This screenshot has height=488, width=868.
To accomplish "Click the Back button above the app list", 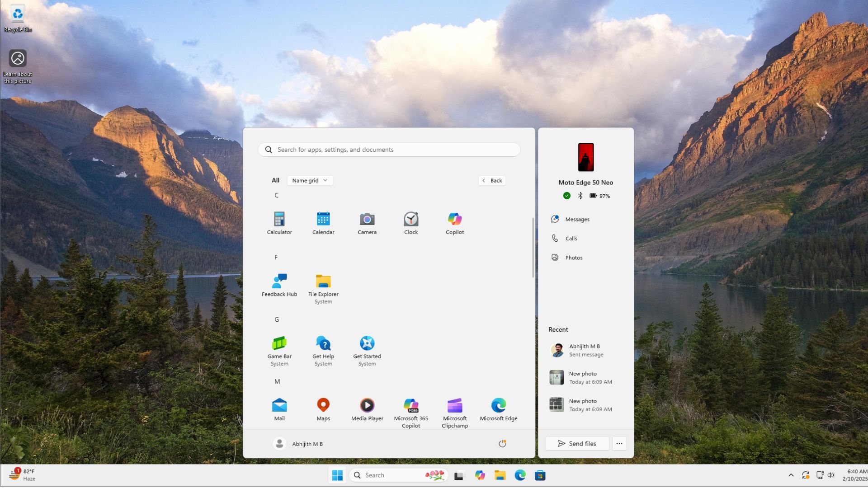I will tap(491, 180).
